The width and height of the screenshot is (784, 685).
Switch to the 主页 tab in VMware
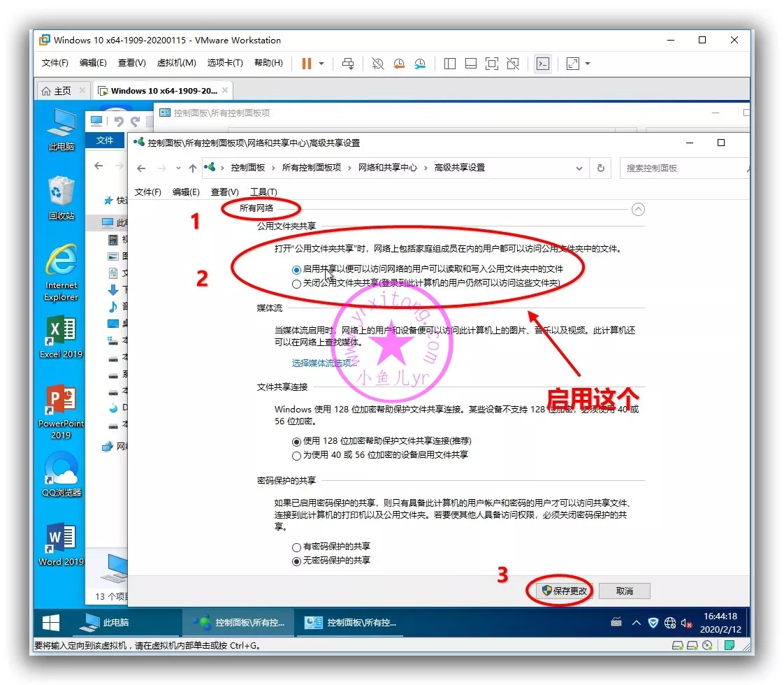(x=57, y=91)
